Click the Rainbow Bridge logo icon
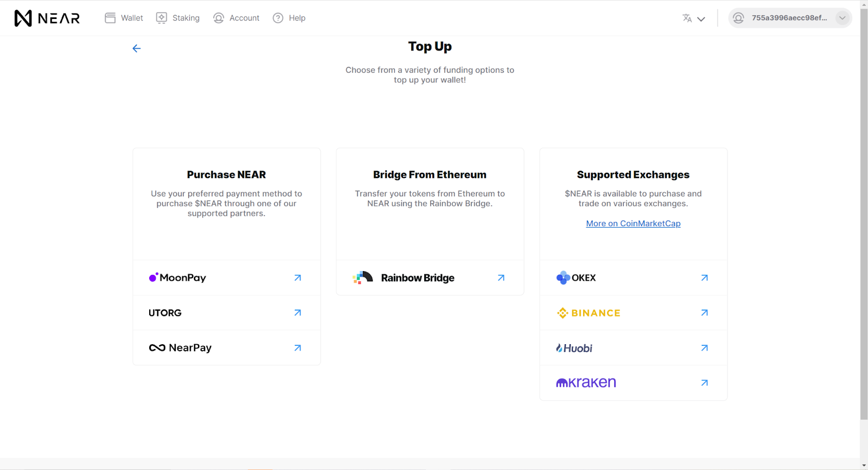 pos(362,278)
